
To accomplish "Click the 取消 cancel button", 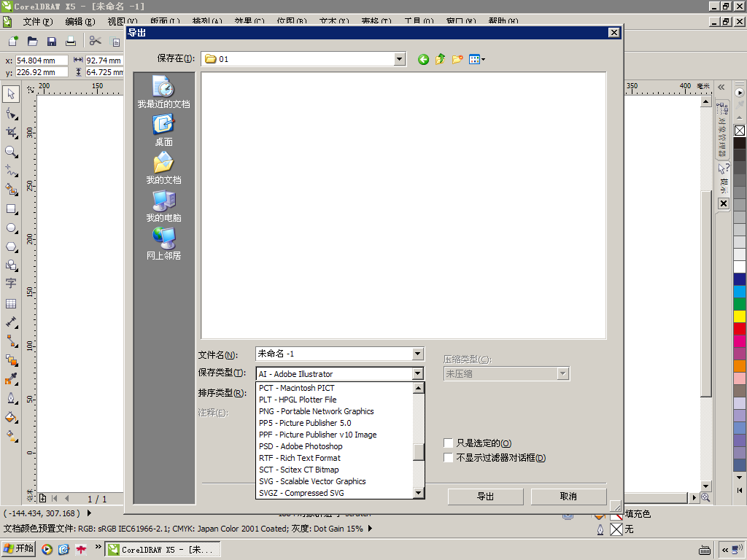I will pos(568,496).
